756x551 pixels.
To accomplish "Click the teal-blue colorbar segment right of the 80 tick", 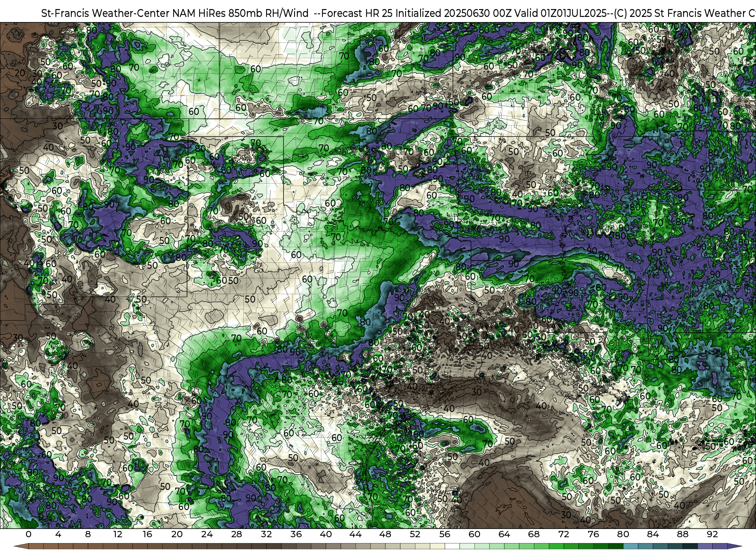I will pos(630,547).
